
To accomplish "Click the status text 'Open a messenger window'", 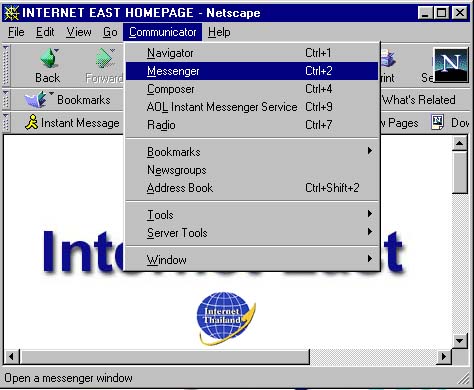I will [x=68, y=378].
